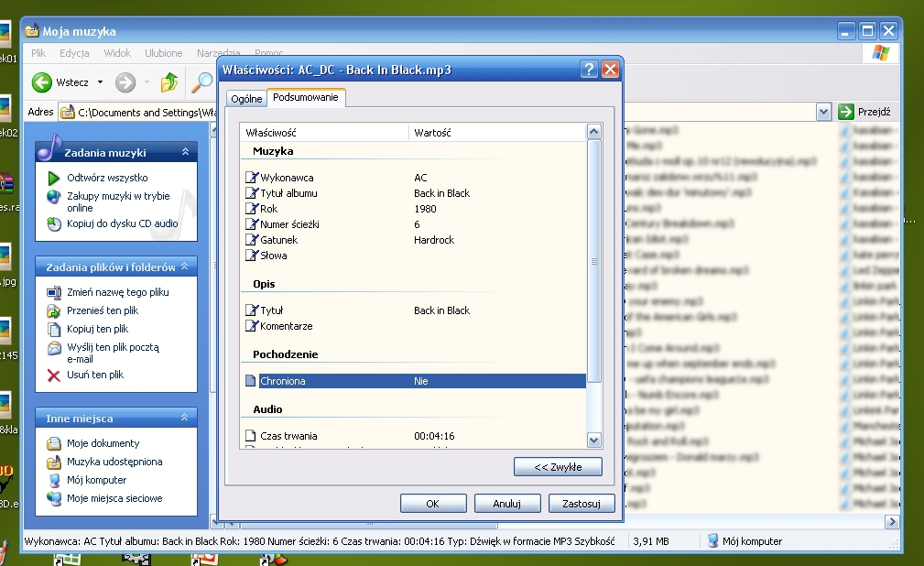The height and width of the screenshot is (566, 924).
Task: Click the green Przejdź arrow icon
Action: 845,112
